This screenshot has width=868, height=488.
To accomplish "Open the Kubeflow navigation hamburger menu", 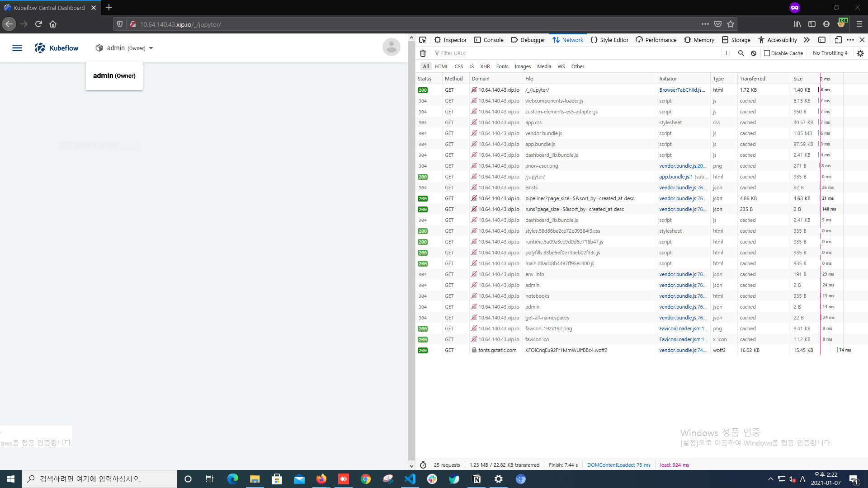I will tap(17, 48).
